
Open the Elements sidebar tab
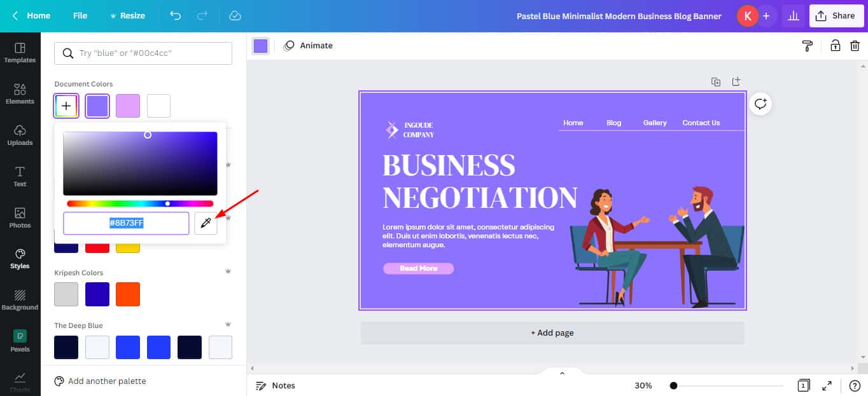tap(20, 94)
